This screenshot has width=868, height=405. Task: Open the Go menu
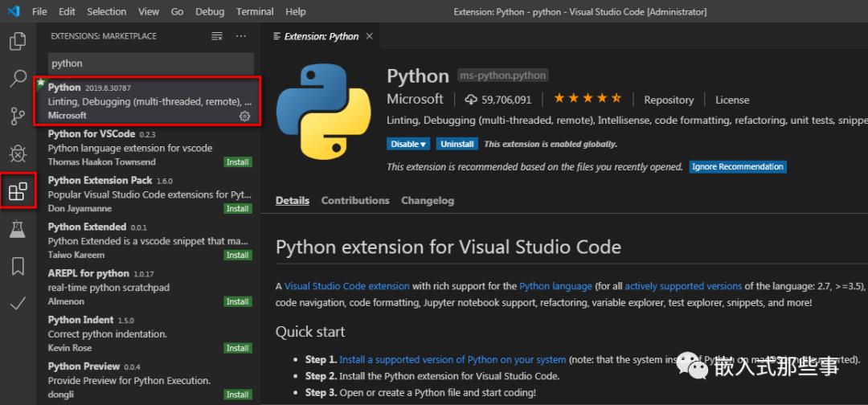click(177, 11)
